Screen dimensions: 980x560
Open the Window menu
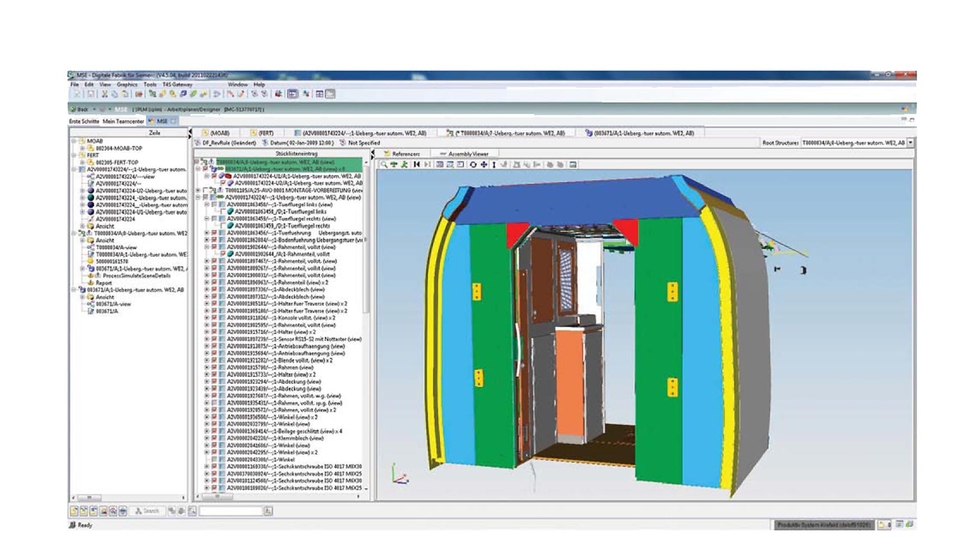click(237, 85)
